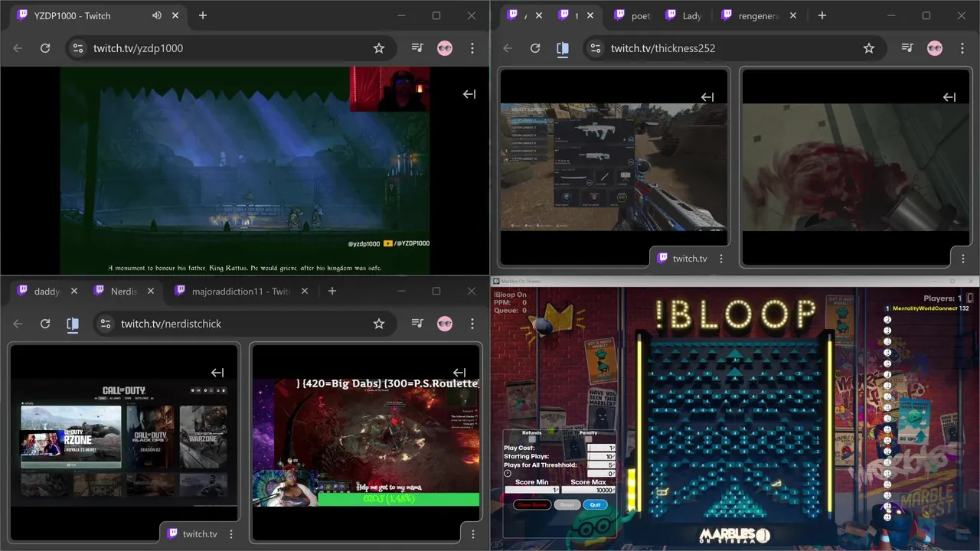980x551 pixels.
Task: Close the Nerdis tab
Action: [151, 291]
